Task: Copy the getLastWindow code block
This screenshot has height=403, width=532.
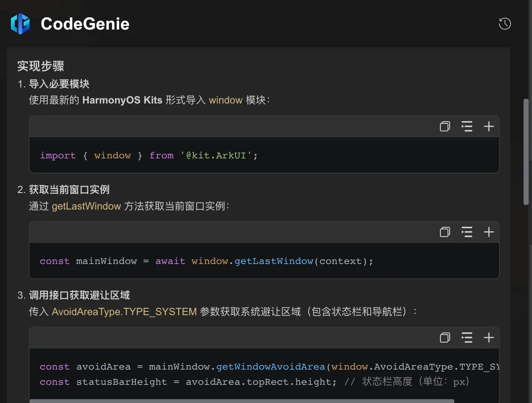Action: [x=445, y=232]
